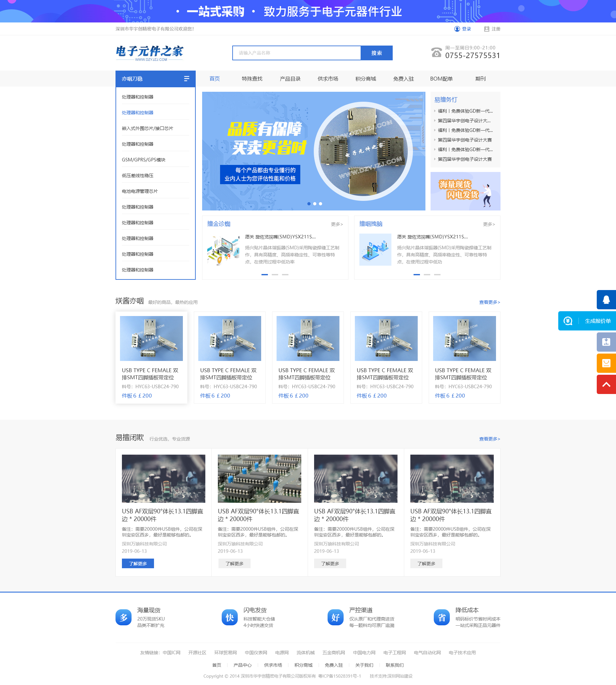Click 第四届华宇创电子设计大赛 fourth news item
The height and width of the screenshot is (685, 616).
point(464,140)
